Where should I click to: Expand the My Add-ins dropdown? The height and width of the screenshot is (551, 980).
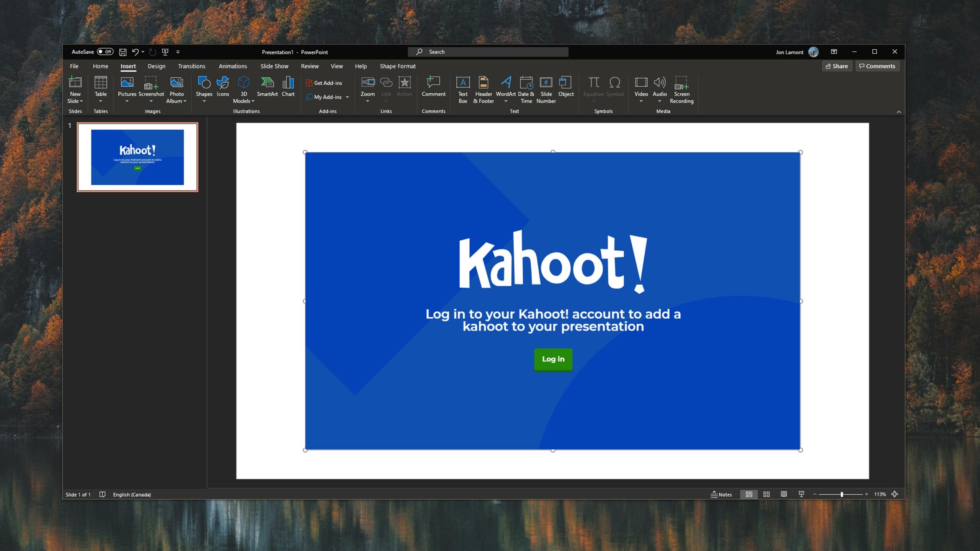[x=348, y=97]
